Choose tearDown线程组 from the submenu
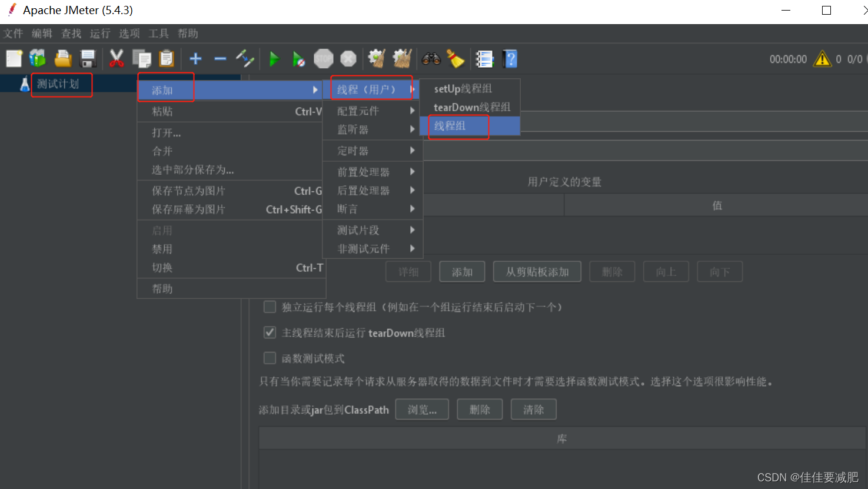Screen dimensions: 868x489 coord(470,107)
